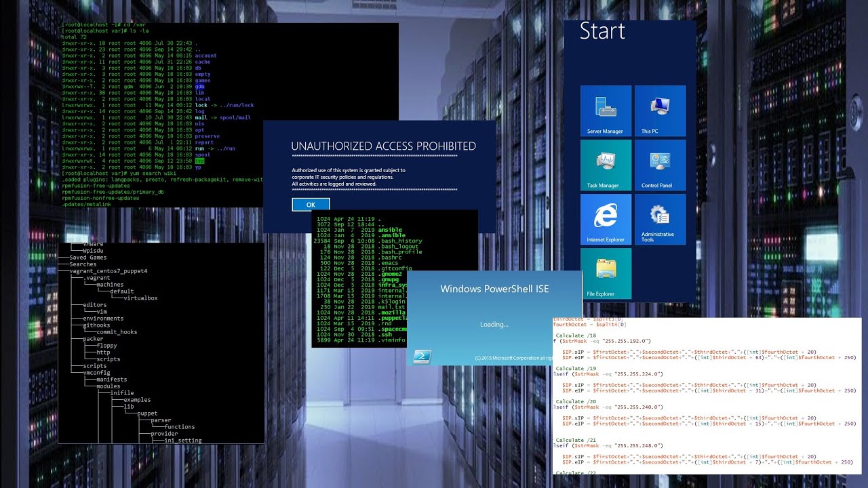The width and height of the screenshot is (868, 488).
Task: Click the Loading... text on the splash
Action: click(x=494, y=325)
